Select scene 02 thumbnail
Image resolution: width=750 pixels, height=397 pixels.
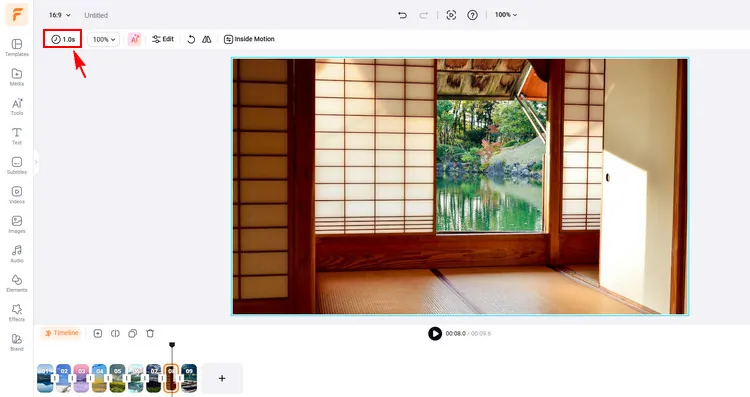point(63,378)
